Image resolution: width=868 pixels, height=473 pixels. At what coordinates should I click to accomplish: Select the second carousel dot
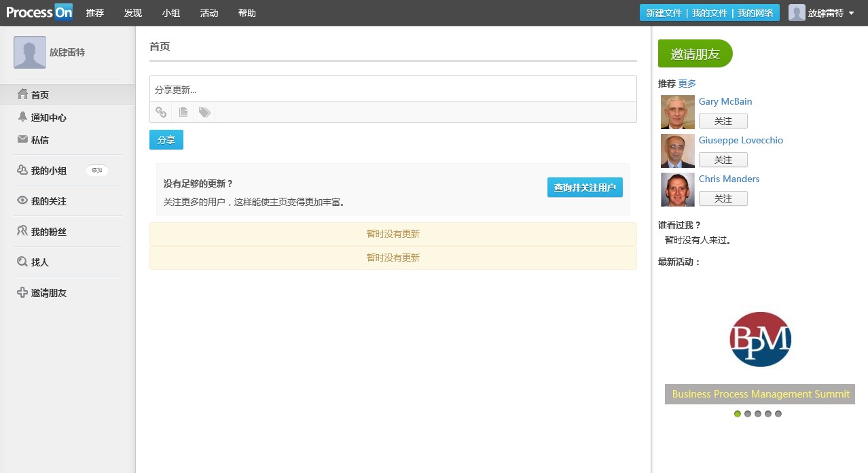[x=748, y=414]
